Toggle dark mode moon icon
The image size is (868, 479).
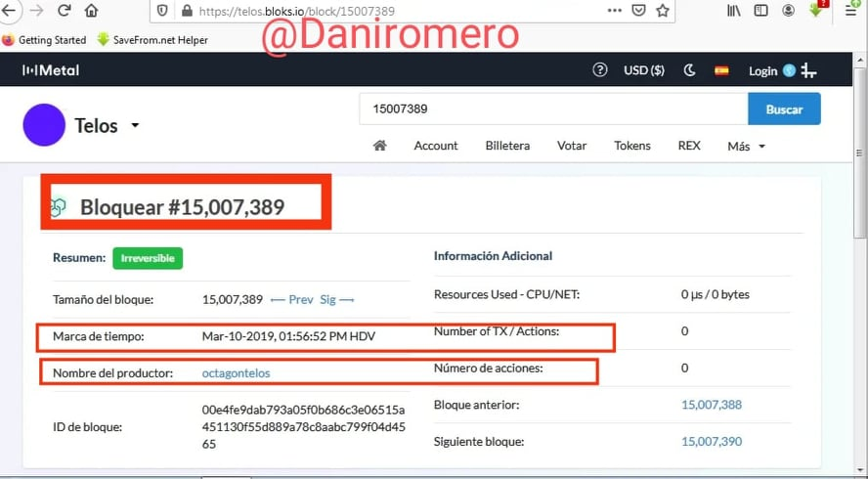click(689, 70)
